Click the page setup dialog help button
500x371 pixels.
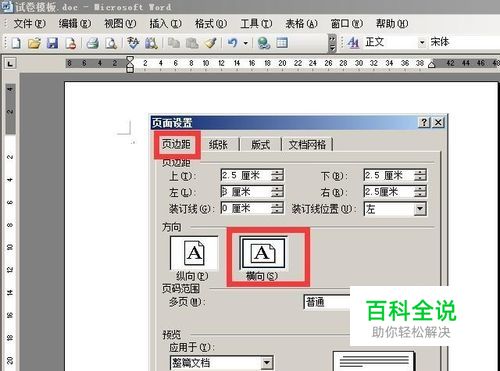point(424,123)
